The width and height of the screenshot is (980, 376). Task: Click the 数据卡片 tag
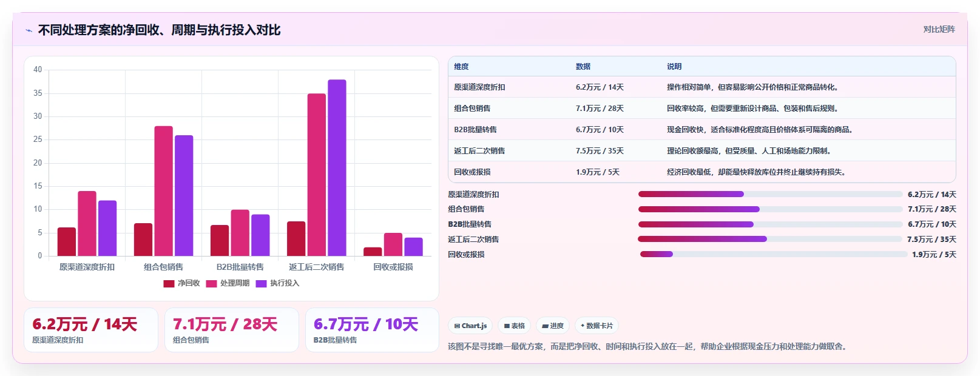pyautogui.click(x=596, y=326)
